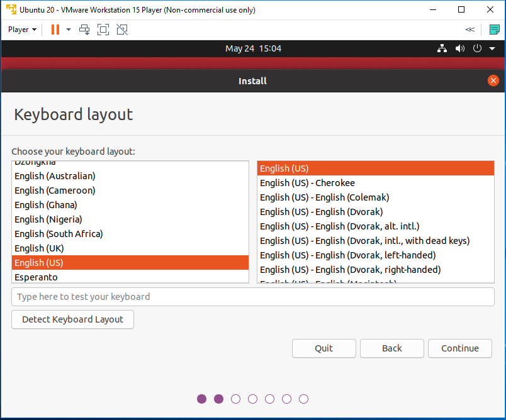Click the volume speaker icon in the top bar
This screenshot has height=420, width=506.
pyautogui.click(x=460, y=48)
